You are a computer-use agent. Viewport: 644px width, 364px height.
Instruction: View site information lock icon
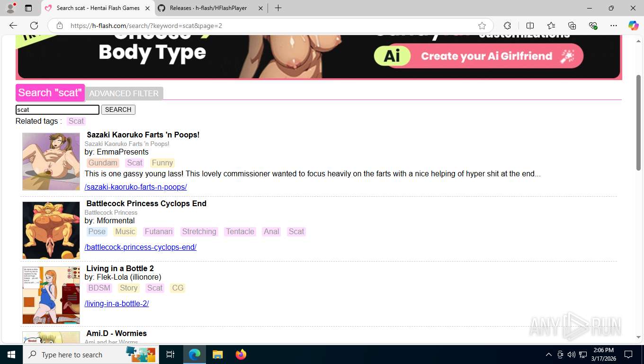60,26
